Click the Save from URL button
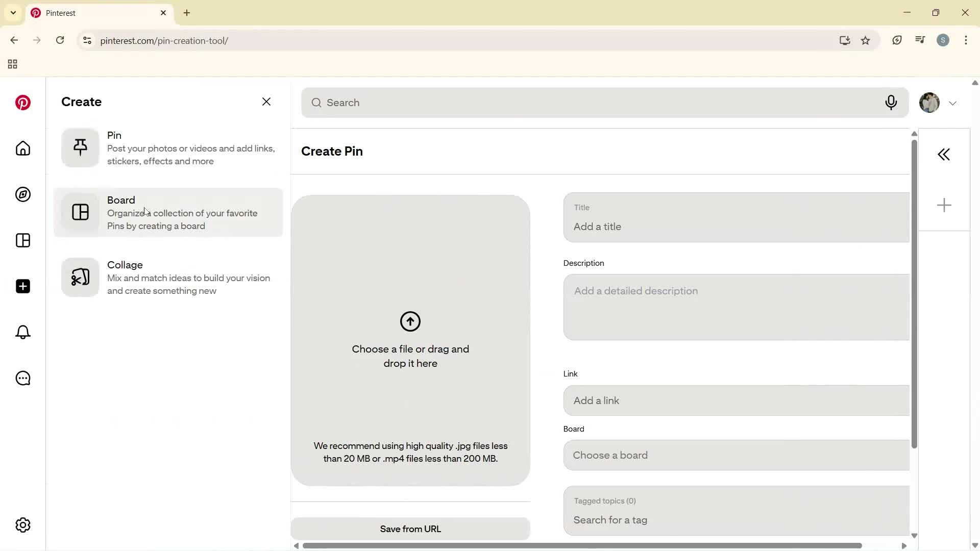Image resolution: width=980 pixels, height=551 pixels. [410, 529]
